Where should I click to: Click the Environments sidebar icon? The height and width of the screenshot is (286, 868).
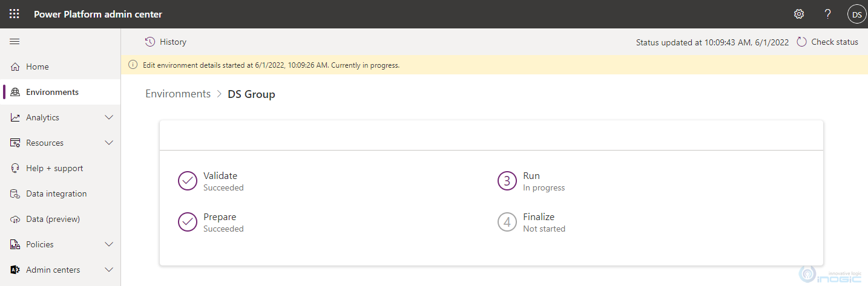click(x=15, y=92)
